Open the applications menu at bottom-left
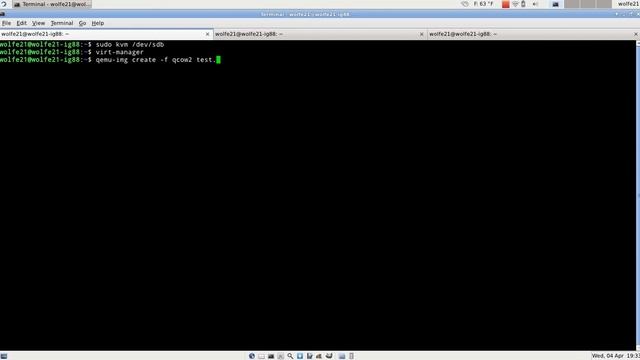This screenshot has width=640, height=360. click(4, 356)
